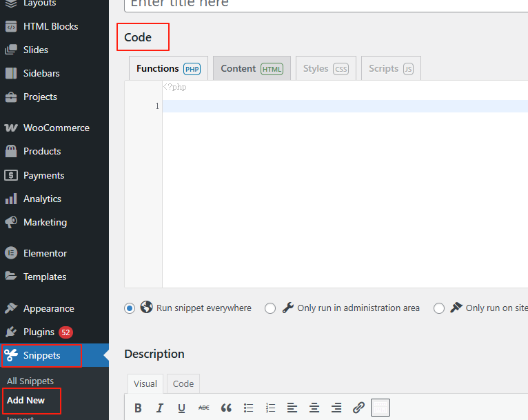
Task: Center-align the description text
Action: 314,408
